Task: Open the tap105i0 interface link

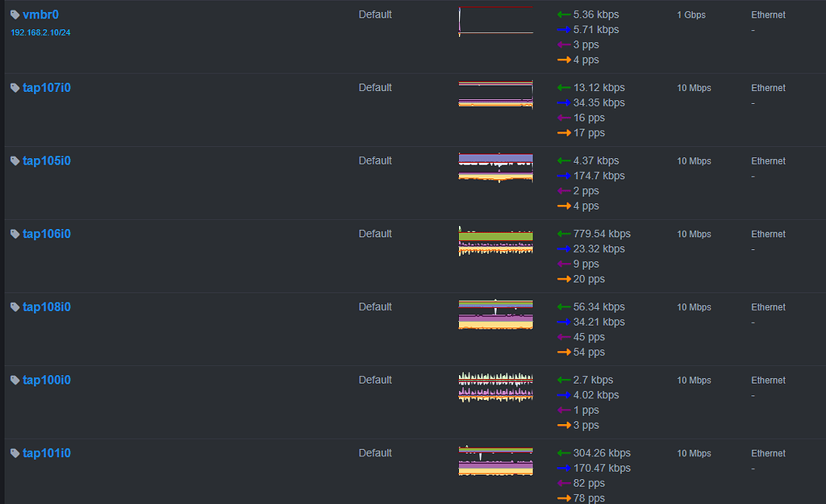Action: point(48,160)
